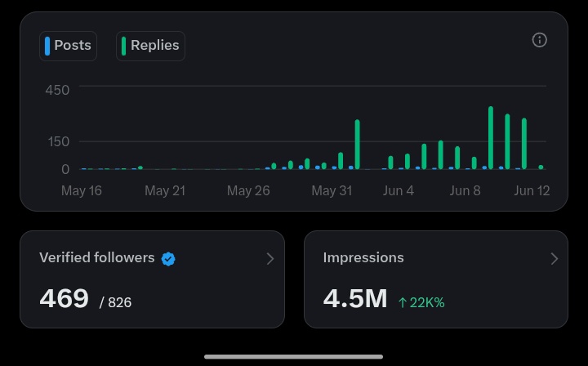Click the Impressions heading
This screenshot has width=588, height=366.
(363, 257)
